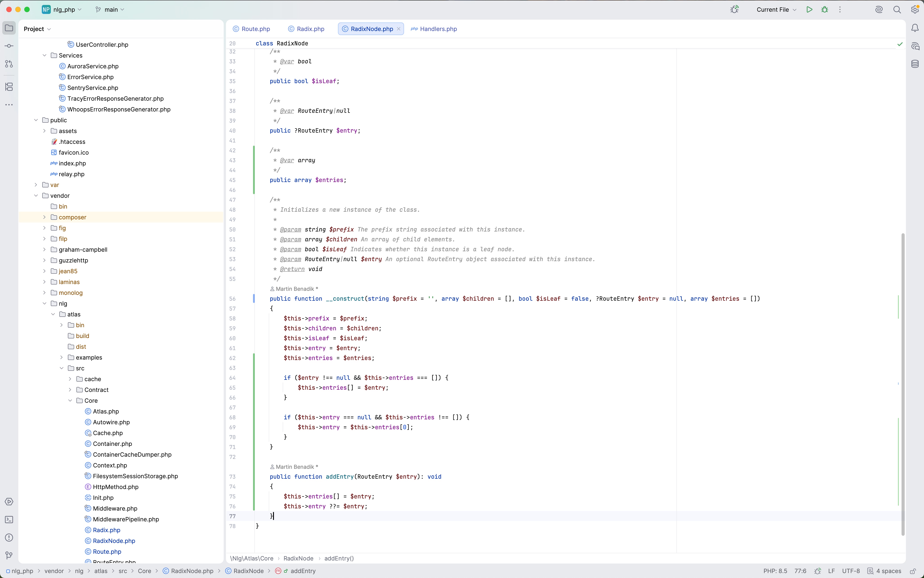Toggle read-only lock in status bar

(x=913, y=571)
